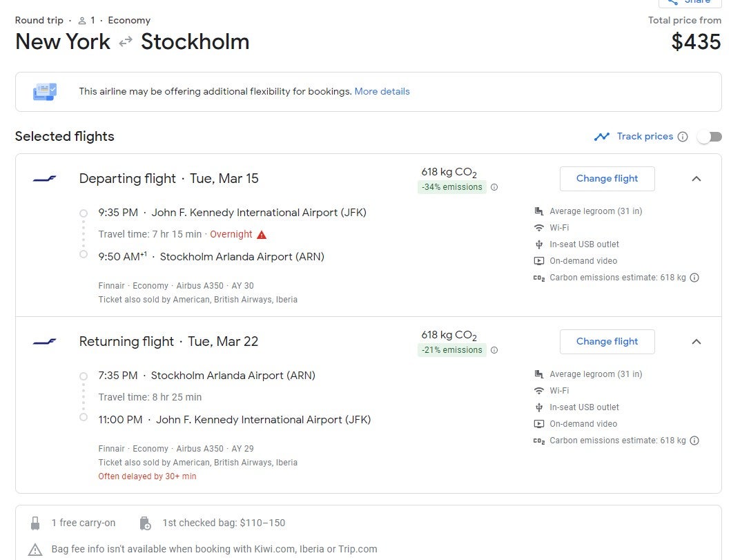
Task: Click Finnair logo on the returning flight
Action: pyautogui.click(x=45, y=342)
